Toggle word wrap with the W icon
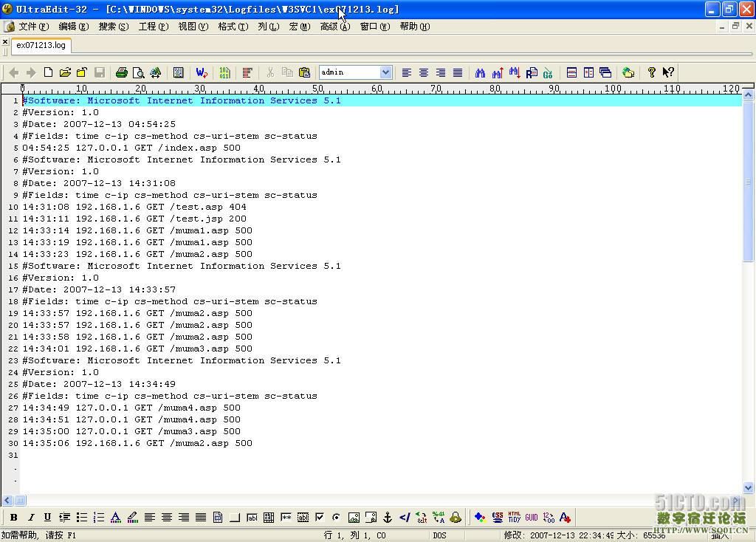 [202, 72]
